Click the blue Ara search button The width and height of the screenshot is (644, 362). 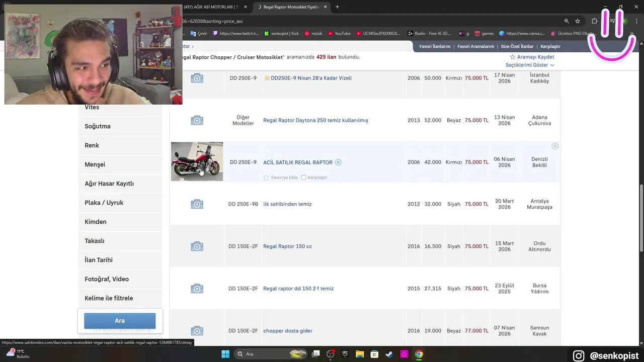pyautogui.click(x=120, y=321)
